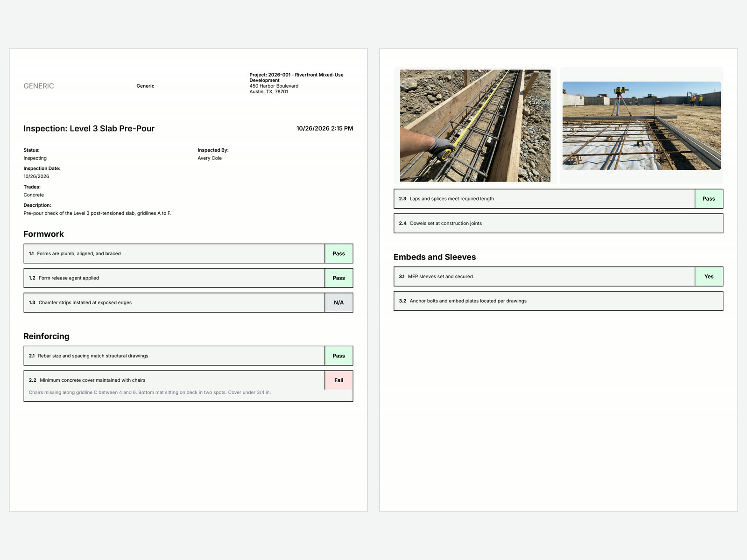Click the 'Reinforcing' section heading
This screenshot has width=747, height=560.
(x=46, y=336)
